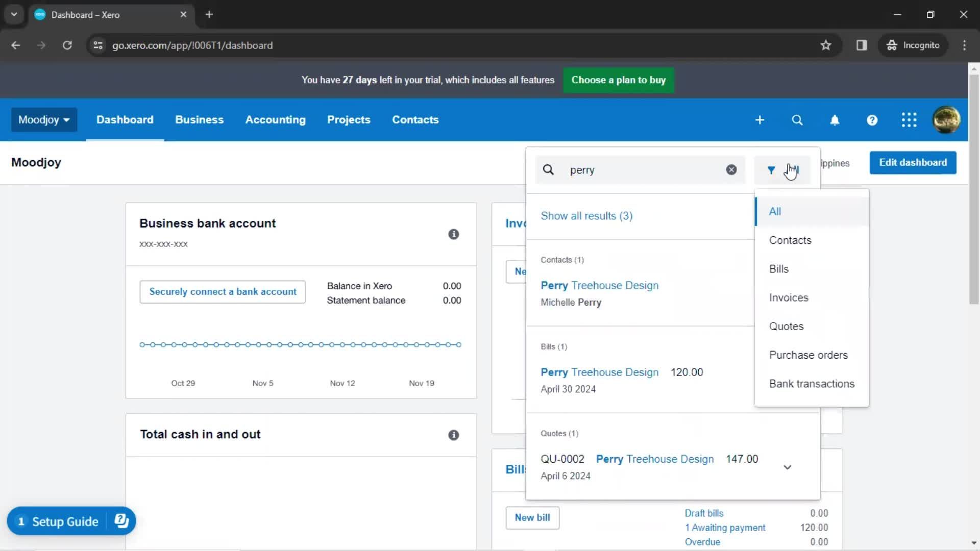980x551 pixels.
Task: Open the browser side panel icon
Action: tap(862, 45)
